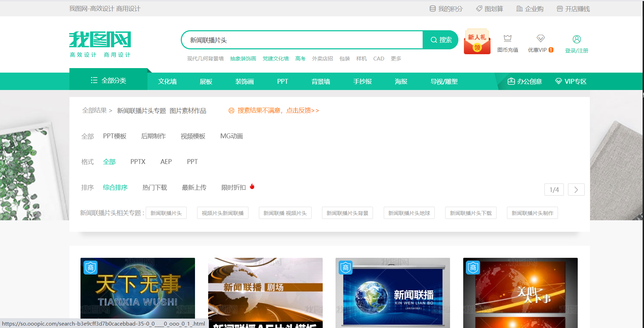Screen dimensions: 644x328
Task: Open the 办公创意 briefcase icon
Action: tap(512, 81)
